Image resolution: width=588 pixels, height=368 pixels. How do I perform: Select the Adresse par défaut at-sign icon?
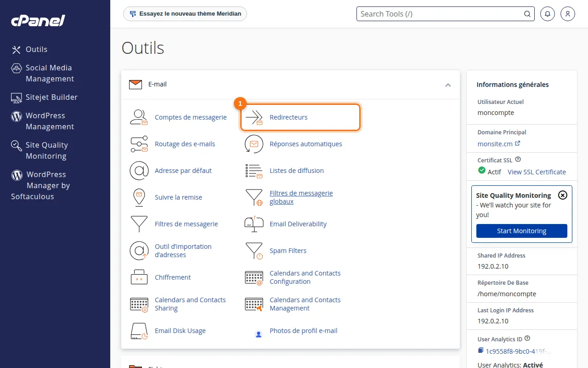pyautogui.click(x=139, y=171)
